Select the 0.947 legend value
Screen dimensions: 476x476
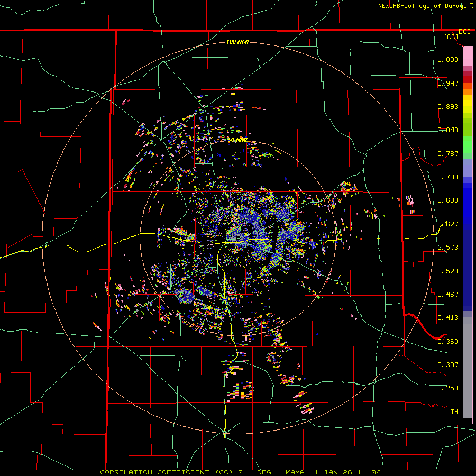pyautogui.click(x=448, y=83)
